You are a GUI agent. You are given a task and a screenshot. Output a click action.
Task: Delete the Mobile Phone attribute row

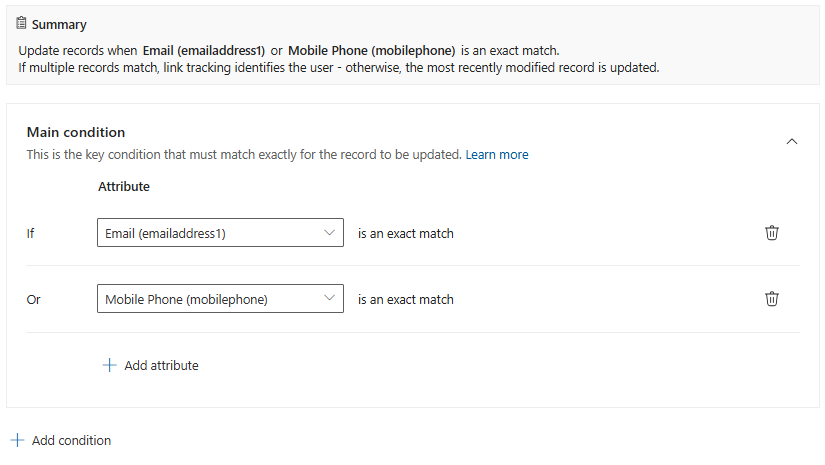772,299
